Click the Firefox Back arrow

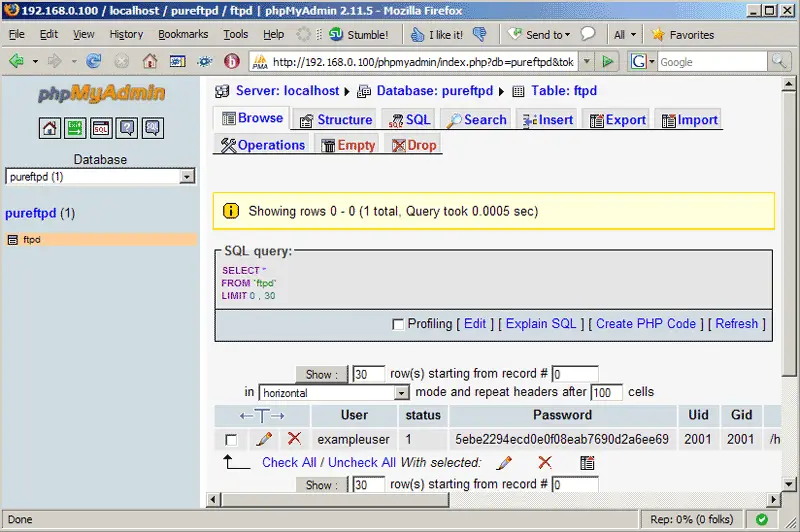tap(16, 61)
